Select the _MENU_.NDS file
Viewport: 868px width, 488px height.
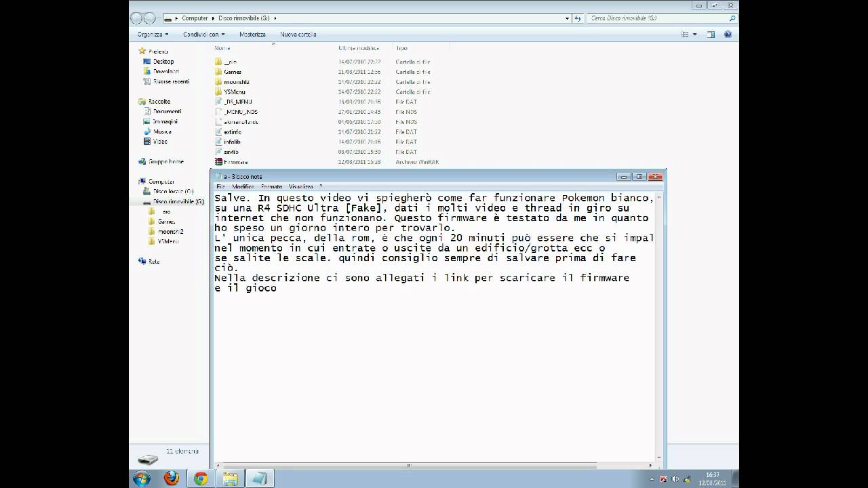(x=240, y=112)
